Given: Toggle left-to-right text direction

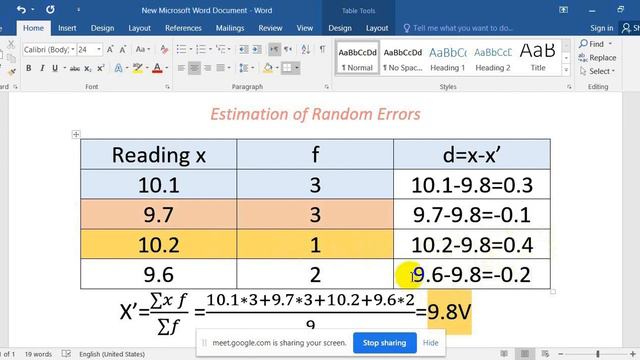Looking at the screenshot, I should click(274, 49).
